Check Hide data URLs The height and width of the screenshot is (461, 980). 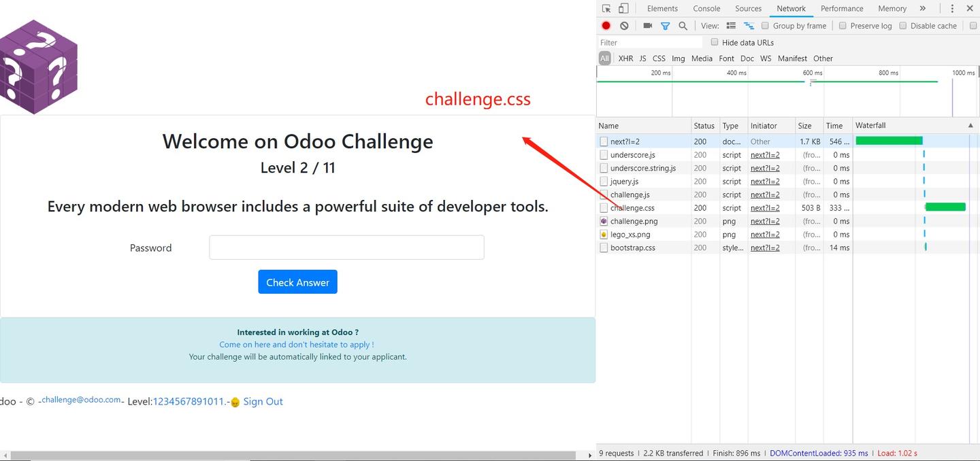(x=714, y=41)
